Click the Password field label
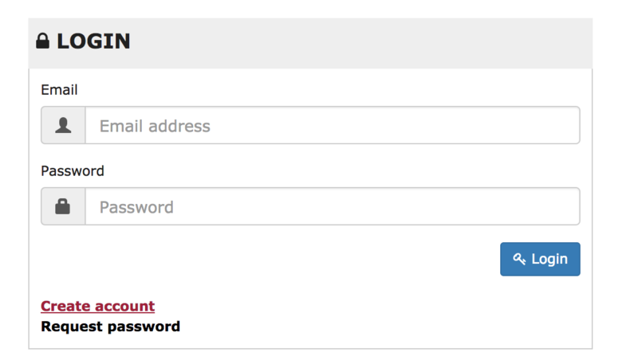638x364 pixels. 73,171
